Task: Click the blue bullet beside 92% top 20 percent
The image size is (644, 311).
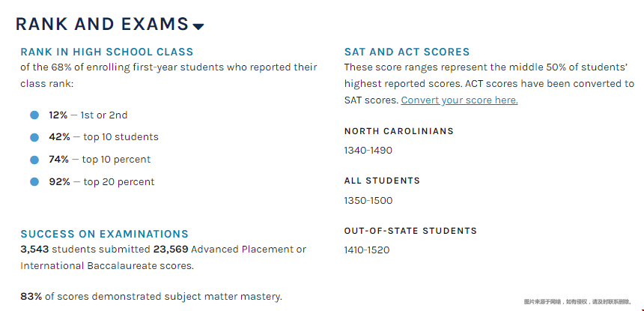Action: point(34,181)
